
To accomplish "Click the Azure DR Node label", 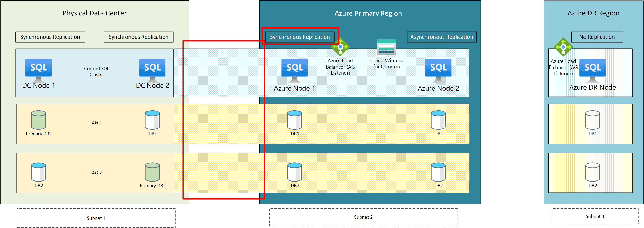I will [x=593, y=87].
